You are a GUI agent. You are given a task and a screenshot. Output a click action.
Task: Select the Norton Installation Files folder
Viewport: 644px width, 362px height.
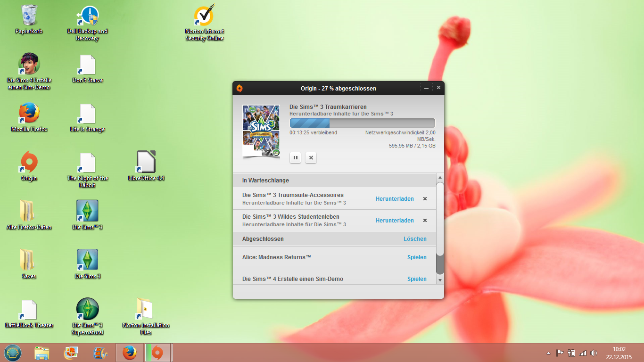coord(146,316)
